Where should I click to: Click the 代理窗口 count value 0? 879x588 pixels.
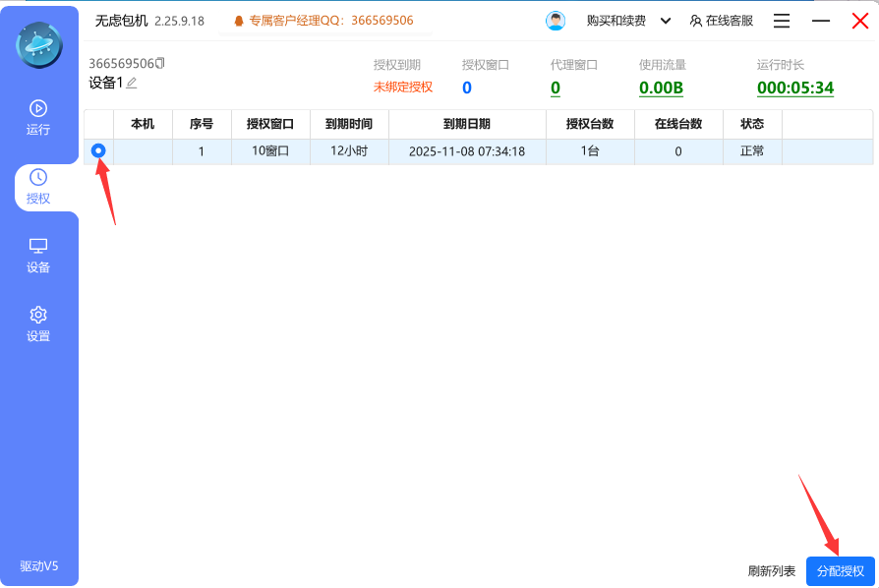(x=556, y=88)
